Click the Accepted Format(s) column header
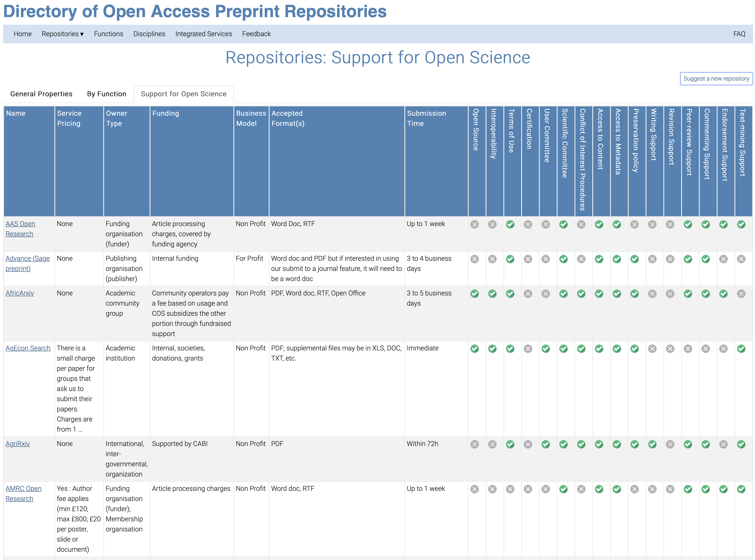 (x=336, y=161)
